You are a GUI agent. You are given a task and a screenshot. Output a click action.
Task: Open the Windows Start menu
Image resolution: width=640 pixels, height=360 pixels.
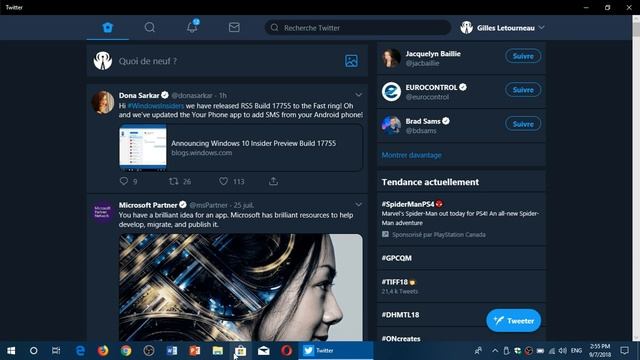[x=11, y=351]
